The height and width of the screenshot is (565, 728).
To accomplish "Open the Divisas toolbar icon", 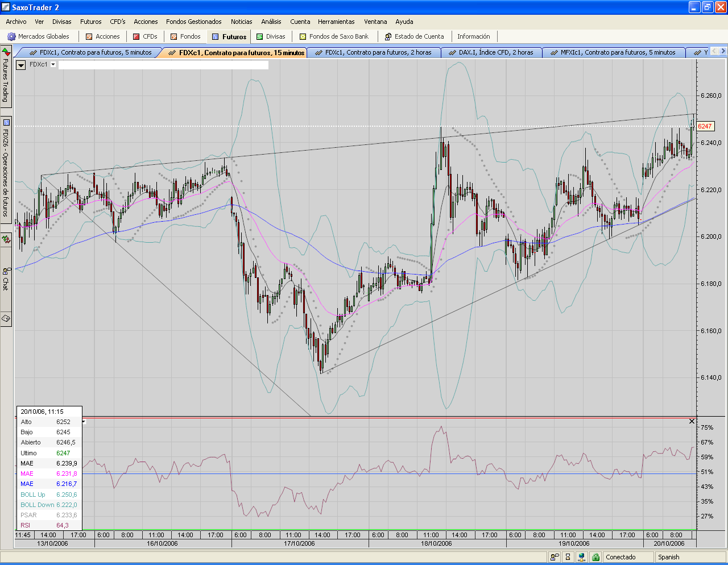I will click(x=260, y=36).
